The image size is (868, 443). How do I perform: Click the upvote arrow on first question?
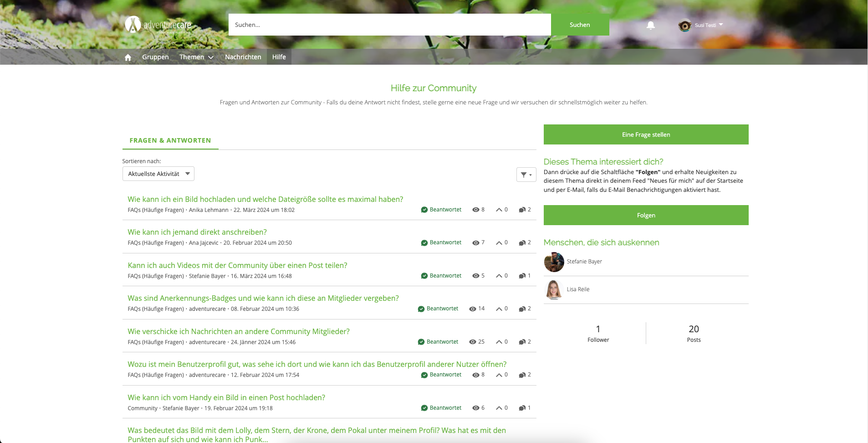[499, 210]
